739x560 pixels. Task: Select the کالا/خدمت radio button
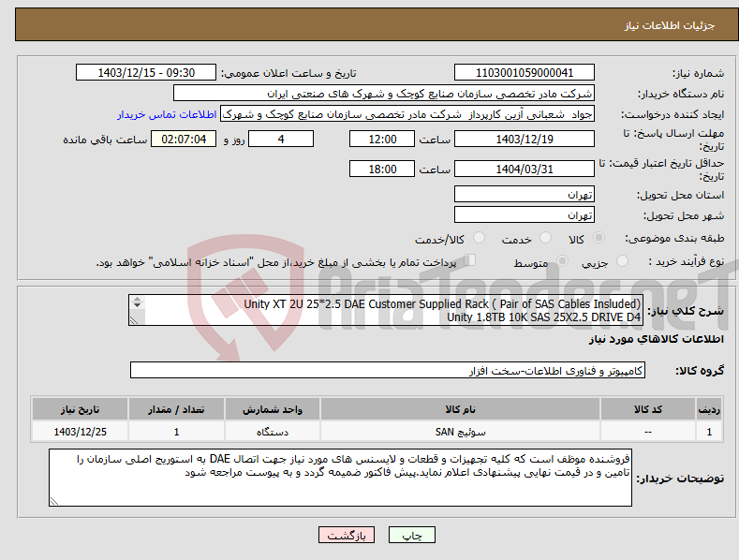(479, 238)
